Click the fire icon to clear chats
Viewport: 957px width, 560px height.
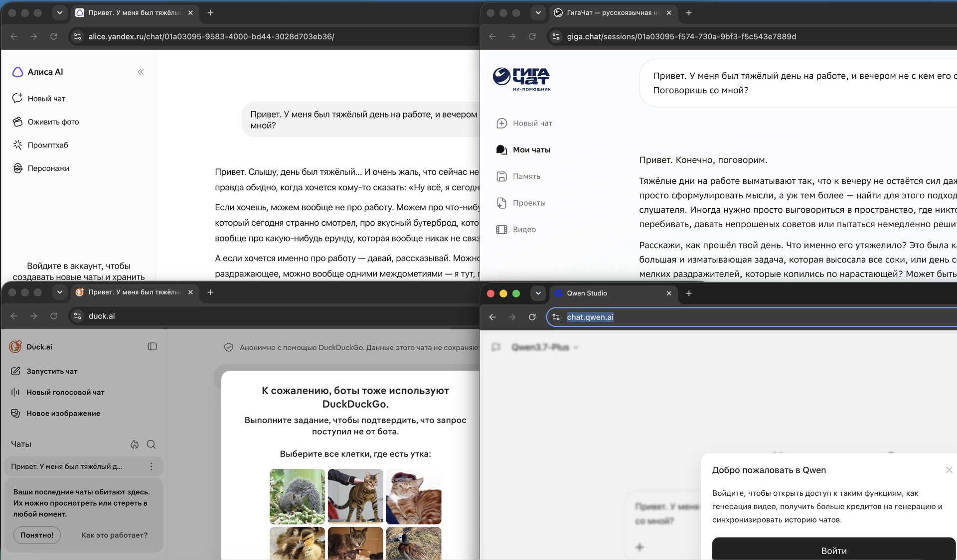pyautogui.click(x=135, y=444)
